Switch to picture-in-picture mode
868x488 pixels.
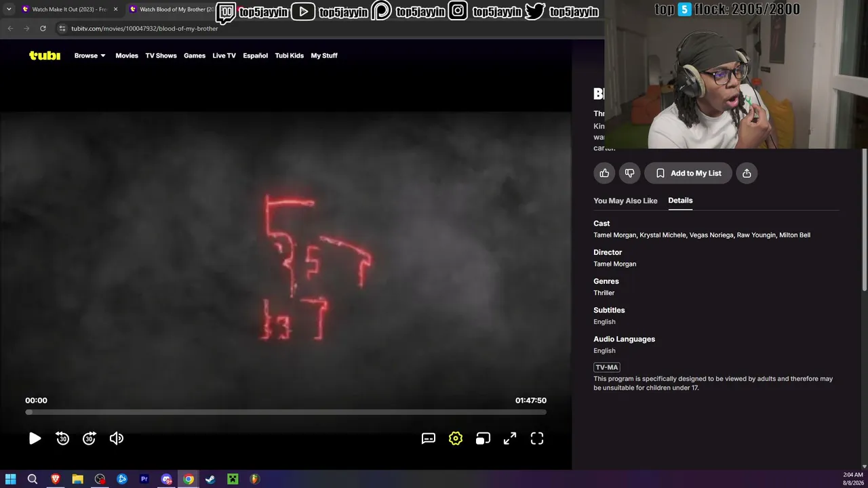[x=483, y=439]
